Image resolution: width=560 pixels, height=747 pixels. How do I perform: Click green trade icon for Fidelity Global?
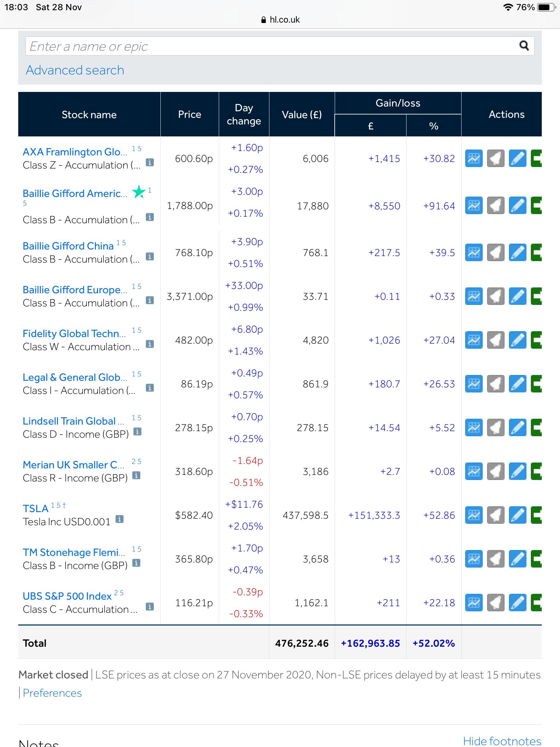click(x=536, y=340)
